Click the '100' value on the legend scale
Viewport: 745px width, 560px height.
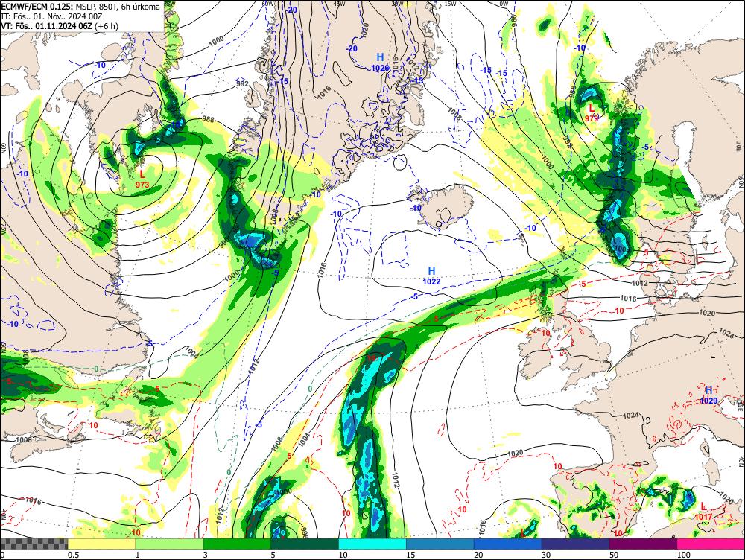point(683,555)
